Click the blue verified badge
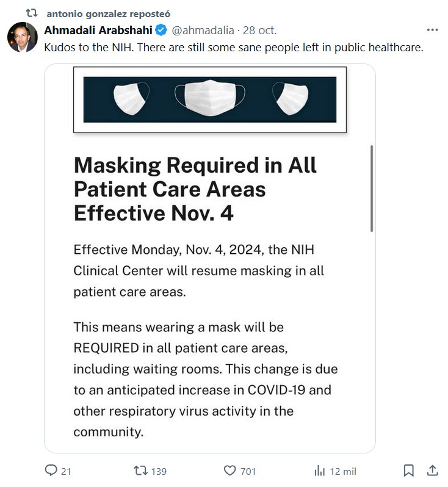Screen dimensions: 448x487 pos(161,30)
